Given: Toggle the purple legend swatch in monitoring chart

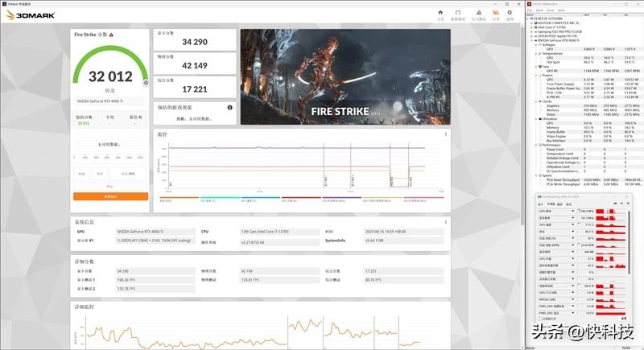Looking at the screenshot, I should tap(341, 197).
